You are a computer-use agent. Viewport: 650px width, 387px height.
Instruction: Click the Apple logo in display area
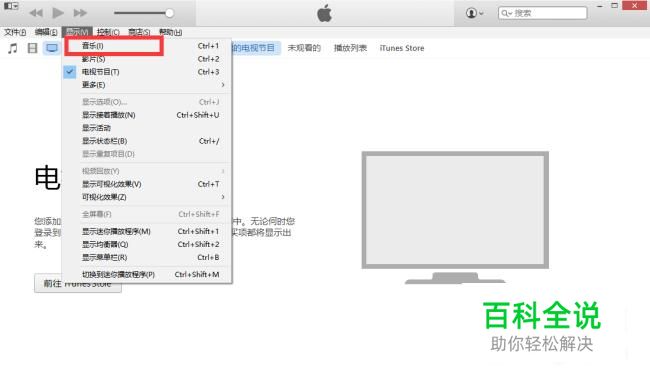[325, 13]
